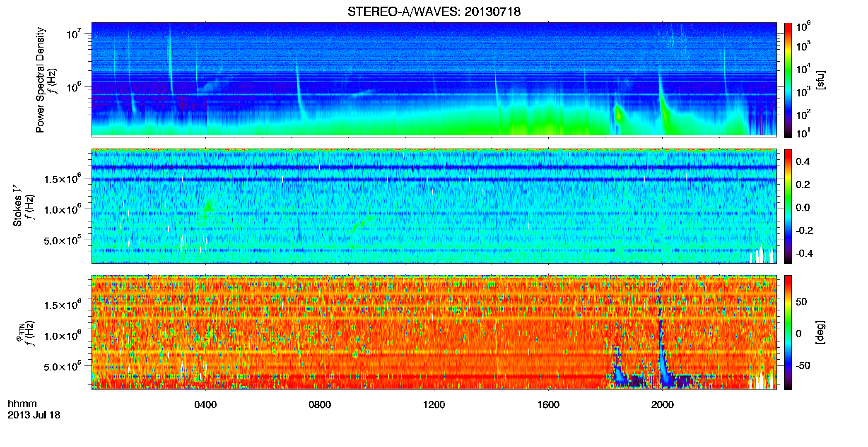Click the [deg] unit label of the bottom colorbar
Screen dimensions: 868x447
click(x=821, y=332)
